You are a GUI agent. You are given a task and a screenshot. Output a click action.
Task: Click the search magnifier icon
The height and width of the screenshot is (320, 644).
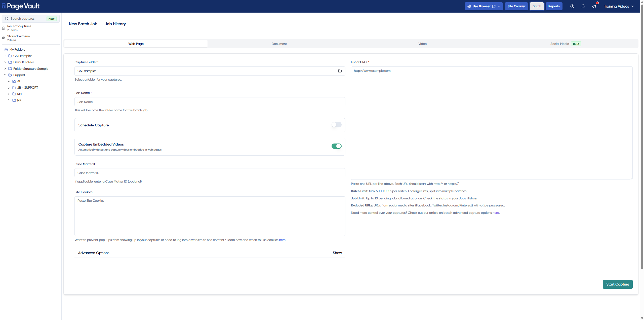7,19
